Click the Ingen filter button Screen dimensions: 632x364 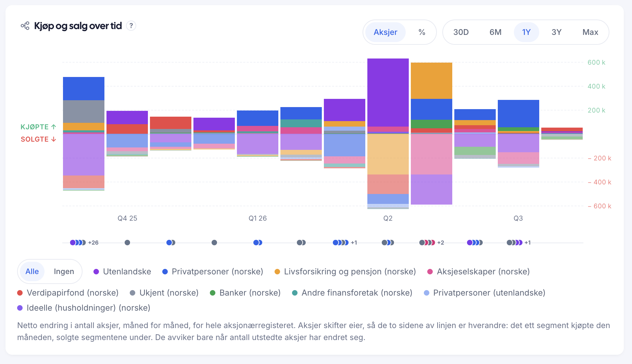coord(64,272)
